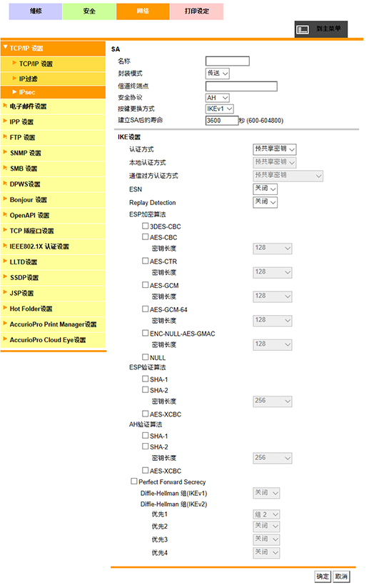
Task: Open OpenAPI 设置 in sidebar
Action: (x=54, y=215)
